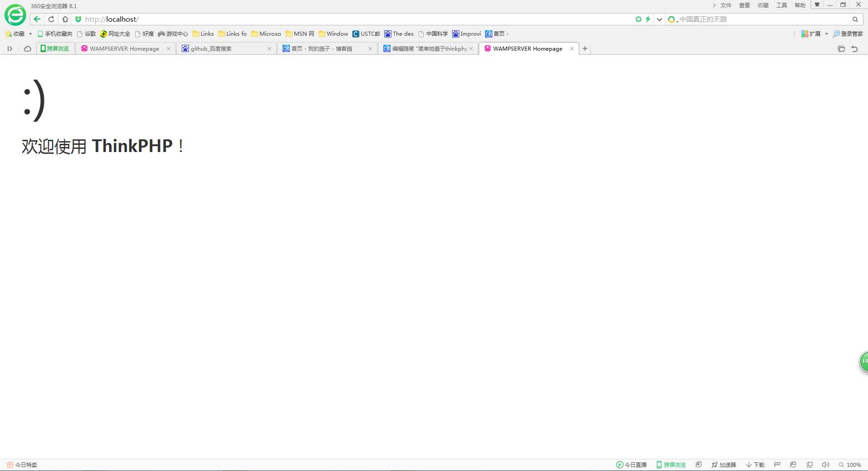Click the 跨屏浏览 tab button
Screen dimensions: 868x471
point(55,49)
